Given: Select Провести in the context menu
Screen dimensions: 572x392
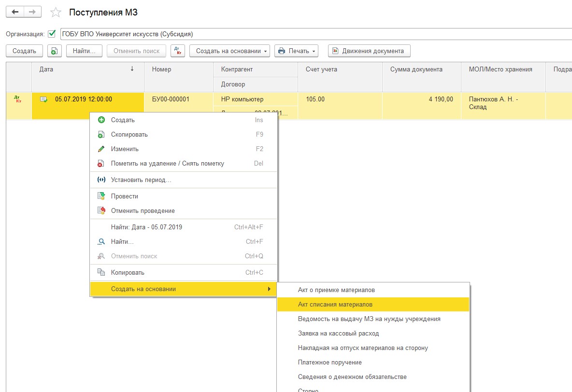Looking at the screenshot, I should [x=125, y=196].
